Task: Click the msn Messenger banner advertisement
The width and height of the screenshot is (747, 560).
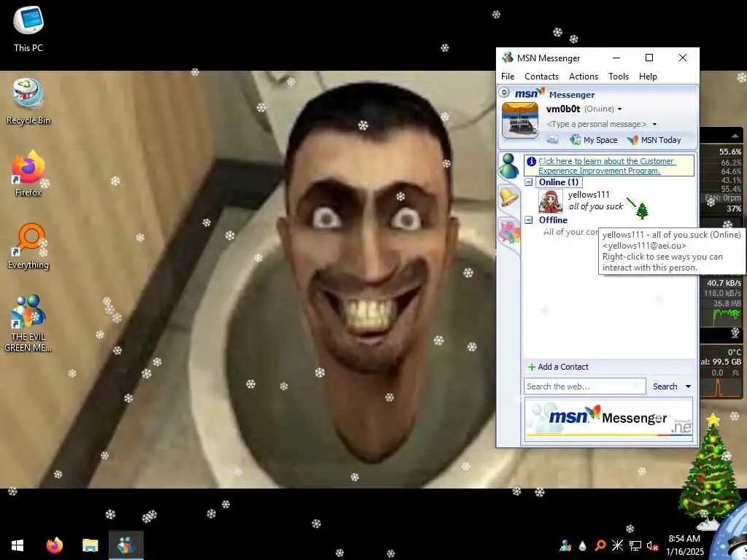Action: click(x=609, y=419)
